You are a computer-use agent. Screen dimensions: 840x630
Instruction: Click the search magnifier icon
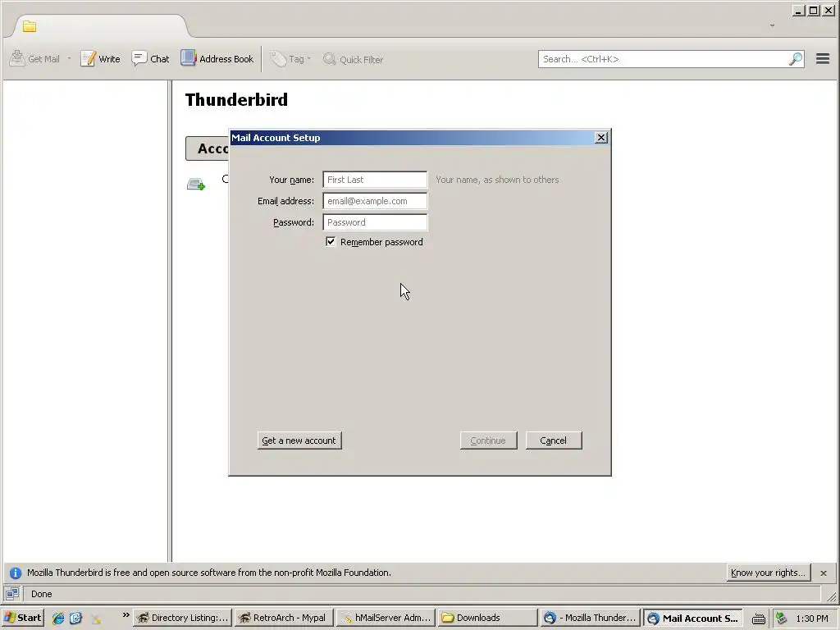pos(796,59)
